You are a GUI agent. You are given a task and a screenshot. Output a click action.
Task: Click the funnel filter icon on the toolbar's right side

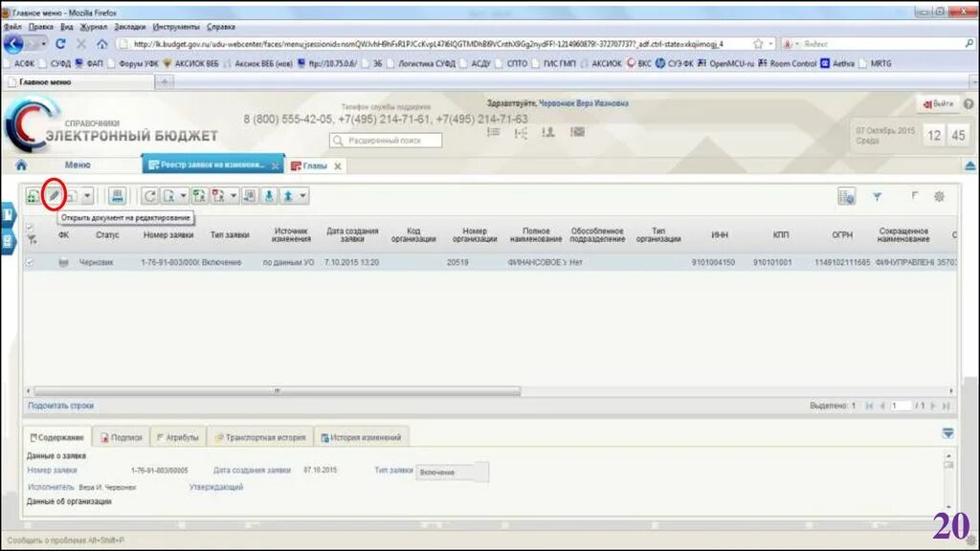(x=877, y=197)
